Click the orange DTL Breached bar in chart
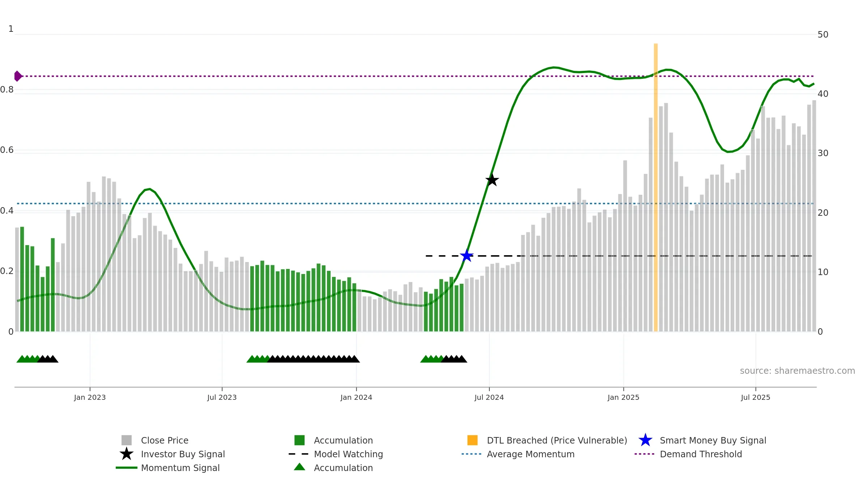868x488 pixels. (656, 188)
